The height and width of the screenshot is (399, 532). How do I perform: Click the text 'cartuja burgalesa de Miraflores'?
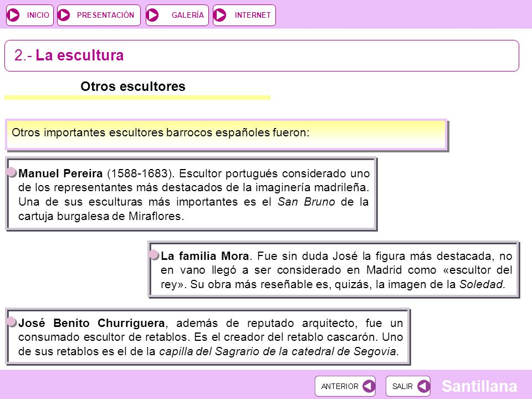pos(100,216)
